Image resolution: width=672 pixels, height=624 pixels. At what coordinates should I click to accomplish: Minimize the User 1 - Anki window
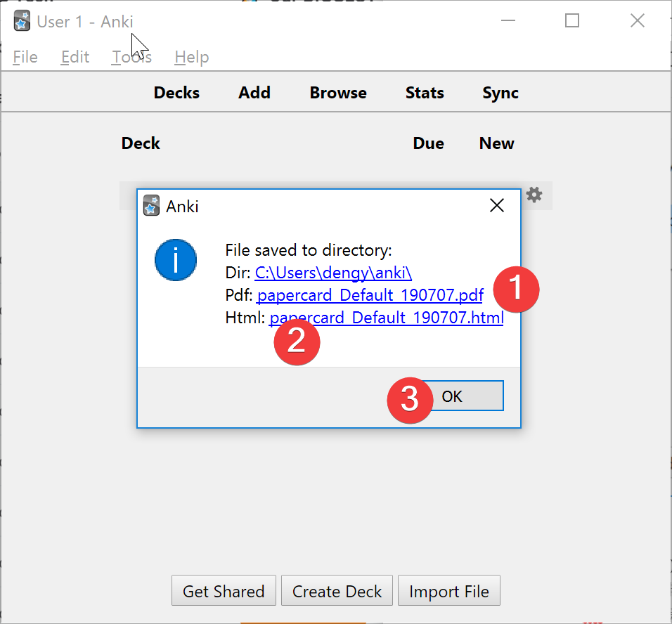click(508, 20)
